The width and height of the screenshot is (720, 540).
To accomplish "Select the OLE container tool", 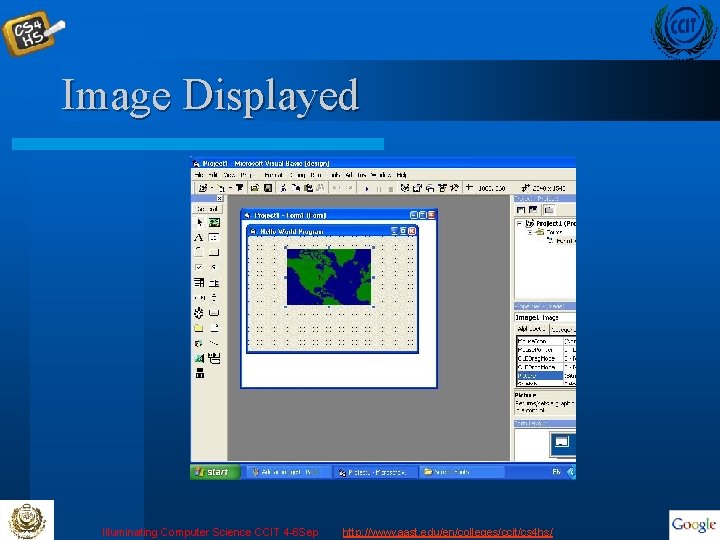I will coord(199,373).
